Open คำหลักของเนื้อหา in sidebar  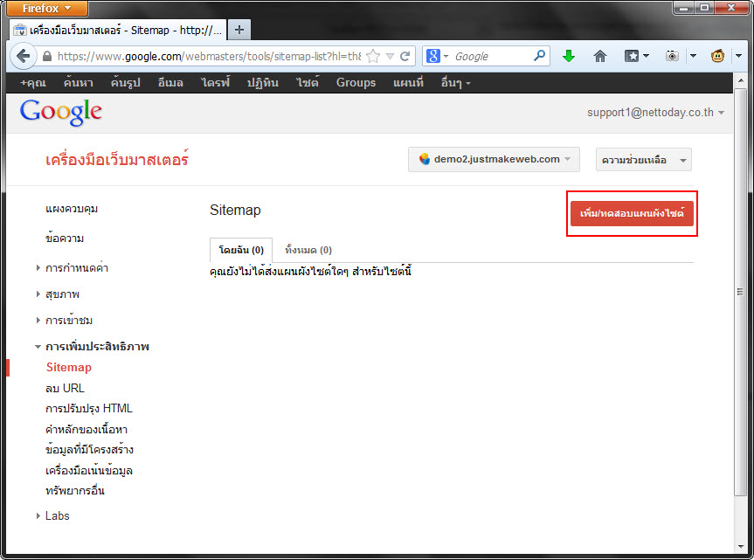pos(86,429)
